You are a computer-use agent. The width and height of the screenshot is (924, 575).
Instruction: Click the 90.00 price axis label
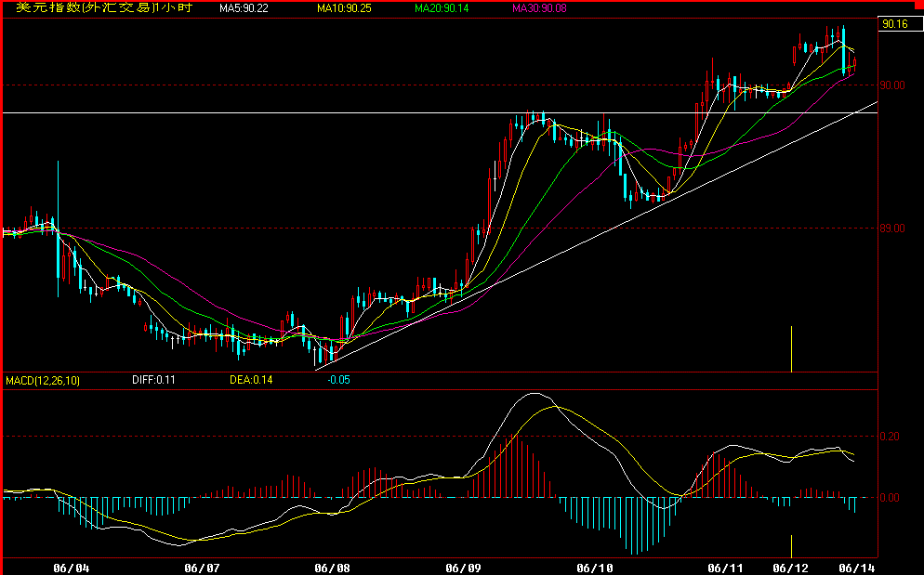(893, 85)
